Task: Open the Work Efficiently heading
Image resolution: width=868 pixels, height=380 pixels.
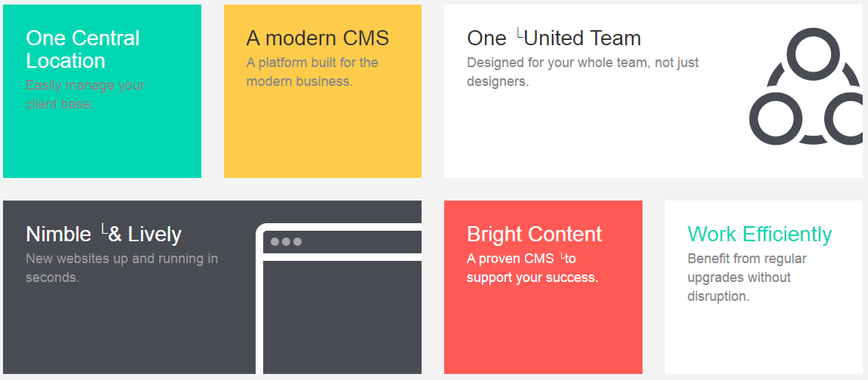Action: click(x=759, y=234)
